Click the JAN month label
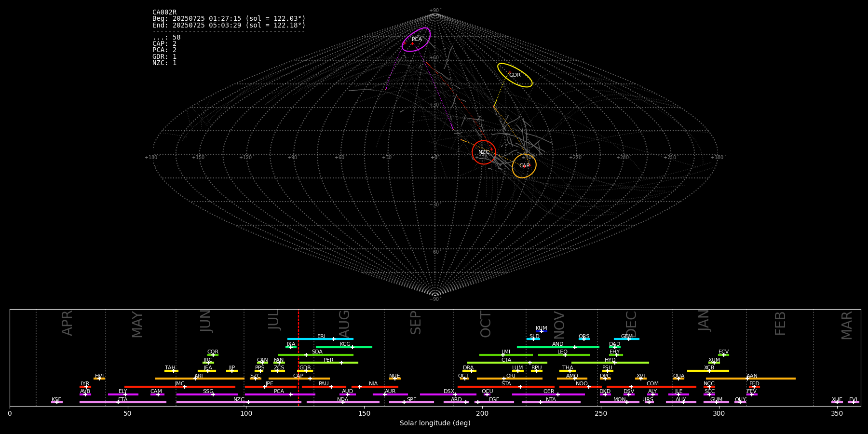The height and width of the screenshot is (434, 868). 704,321
